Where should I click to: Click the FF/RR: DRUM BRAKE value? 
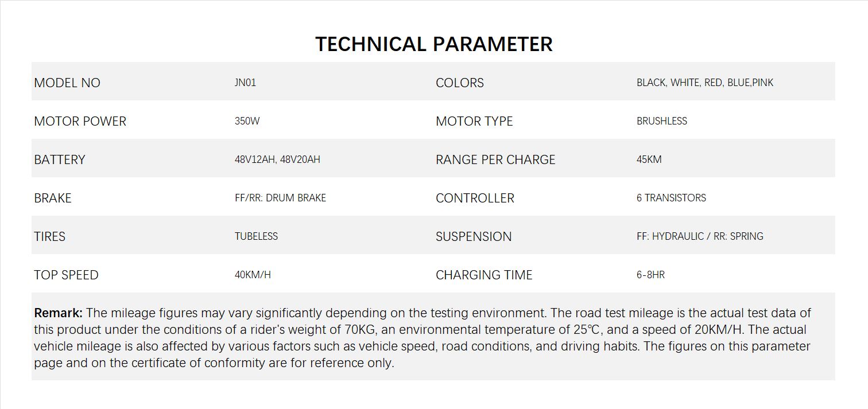click(280, 198)
